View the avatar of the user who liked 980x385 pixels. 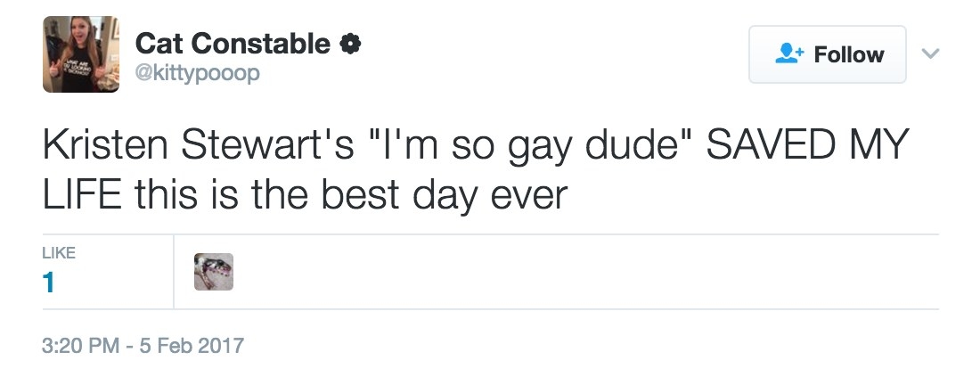tap(214, 272)
